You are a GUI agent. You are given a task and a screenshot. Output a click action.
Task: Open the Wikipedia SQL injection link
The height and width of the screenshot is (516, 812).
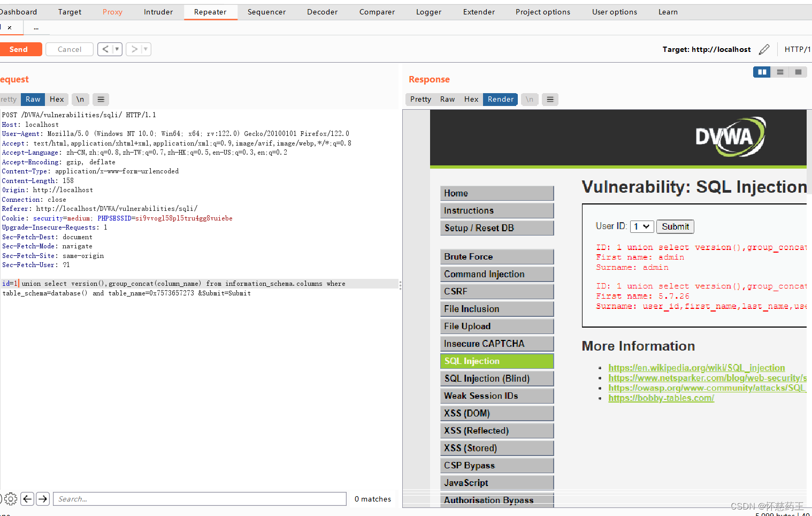696,368
